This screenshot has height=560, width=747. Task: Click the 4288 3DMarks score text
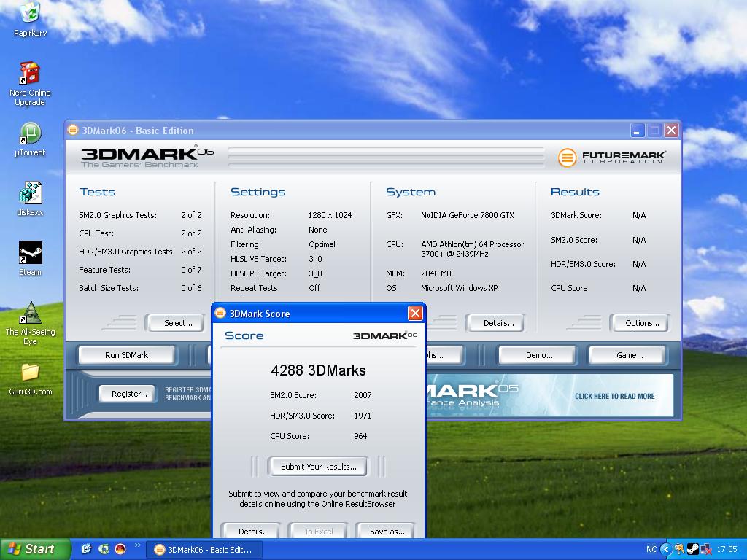[318, 370]
